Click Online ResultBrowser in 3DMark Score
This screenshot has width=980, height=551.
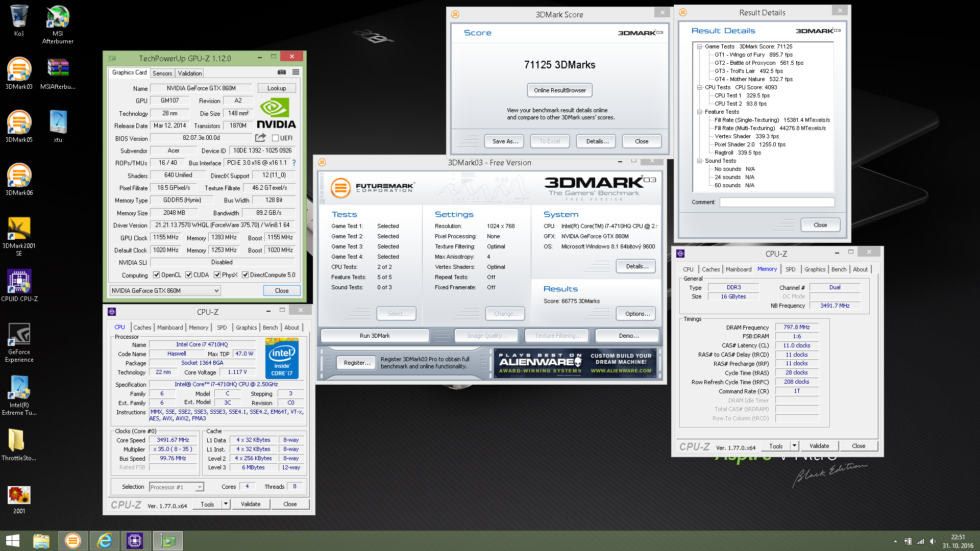(x=560, y=90)
